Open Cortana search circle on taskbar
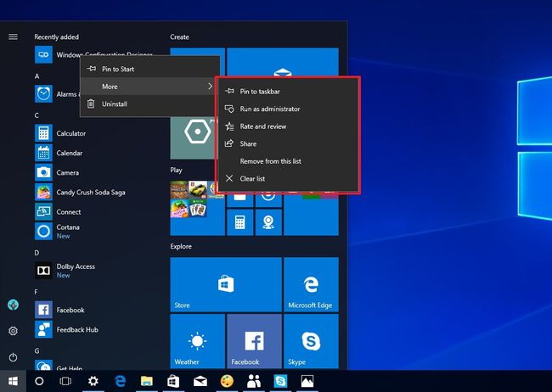552x392 pixels. (x=39, y=381)
